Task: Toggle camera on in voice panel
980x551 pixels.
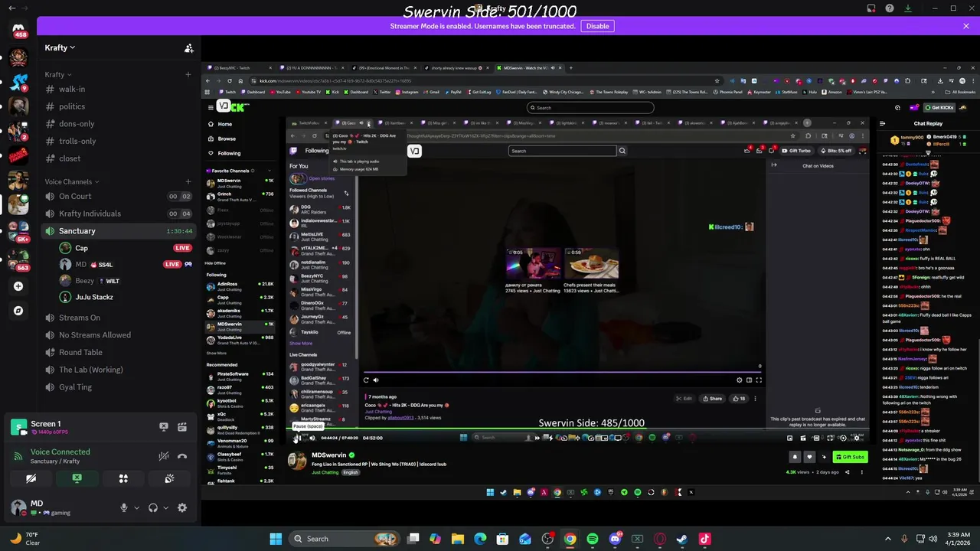Action: [x=31, y=478]
